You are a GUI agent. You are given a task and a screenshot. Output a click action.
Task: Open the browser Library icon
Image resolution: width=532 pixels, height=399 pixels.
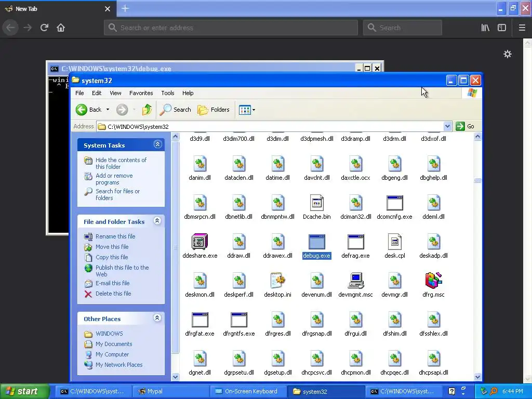(x=485, y=28)
